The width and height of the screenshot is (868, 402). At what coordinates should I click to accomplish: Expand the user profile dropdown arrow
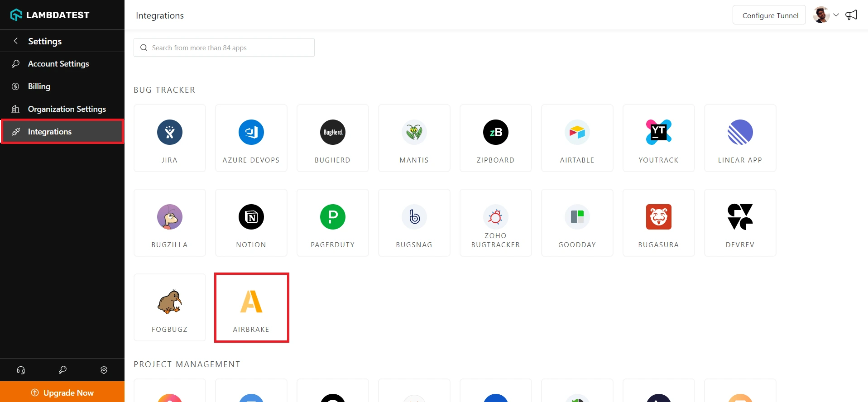click(836, 15)
